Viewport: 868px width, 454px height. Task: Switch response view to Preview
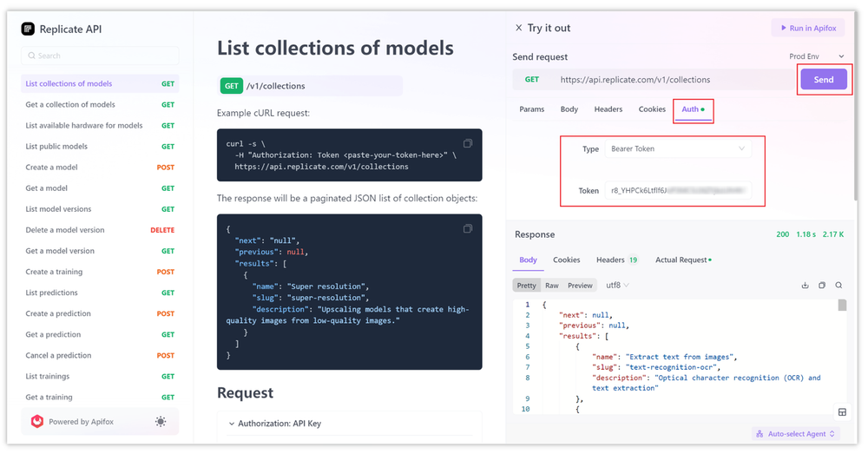pos(580,286)
